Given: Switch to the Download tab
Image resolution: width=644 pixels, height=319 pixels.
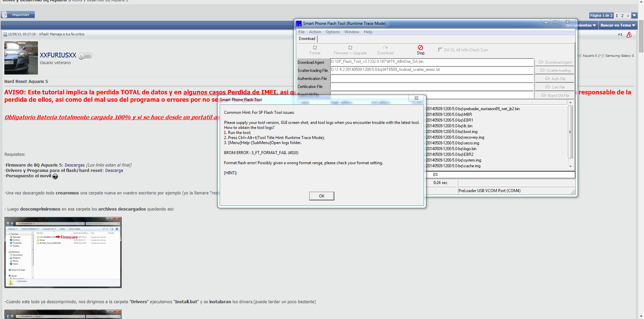Looking at the screenshot, I should [307, 39].
